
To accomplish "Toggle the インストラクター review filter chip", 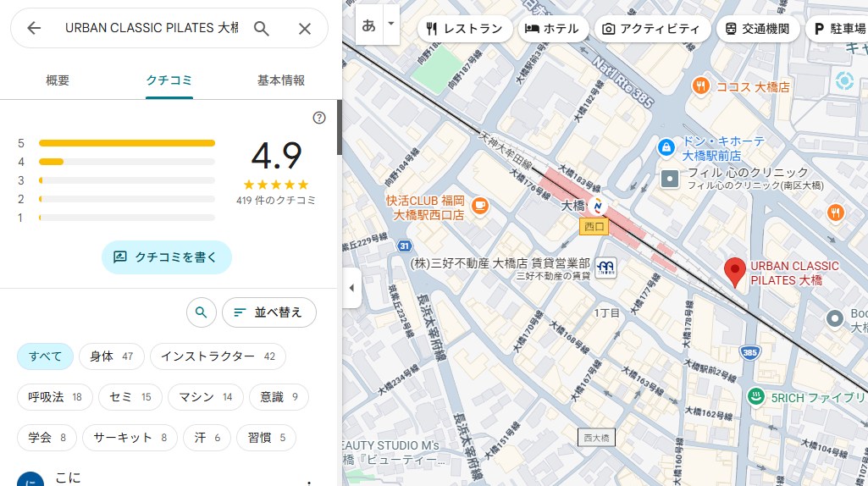I will [218, 356].
